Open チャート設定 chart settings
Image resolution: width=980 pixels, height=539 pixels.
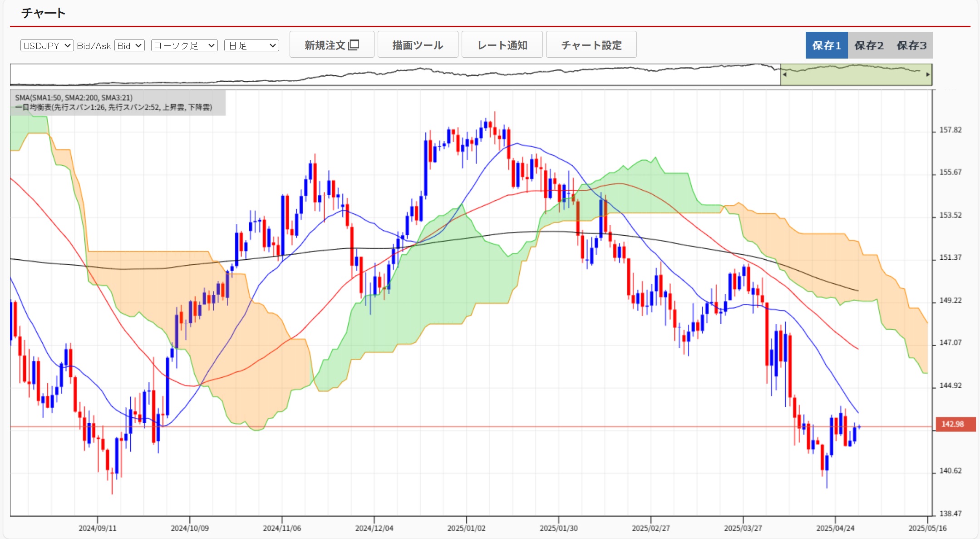tap(591, 45)
